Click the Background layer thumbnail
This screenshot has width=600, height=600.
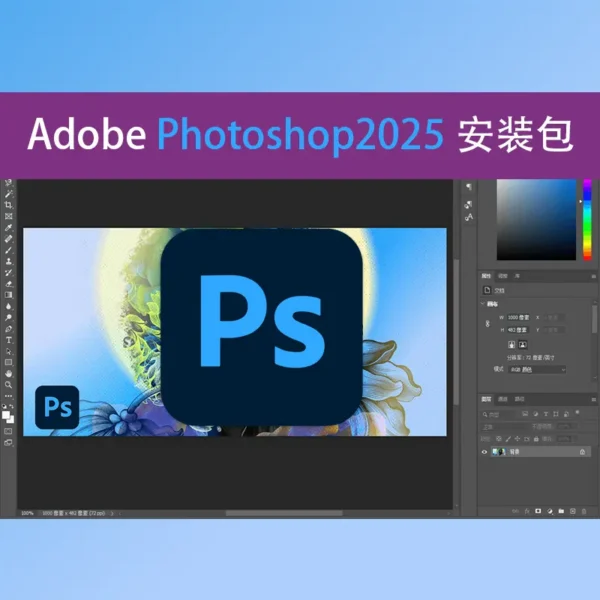coord(499,452)
